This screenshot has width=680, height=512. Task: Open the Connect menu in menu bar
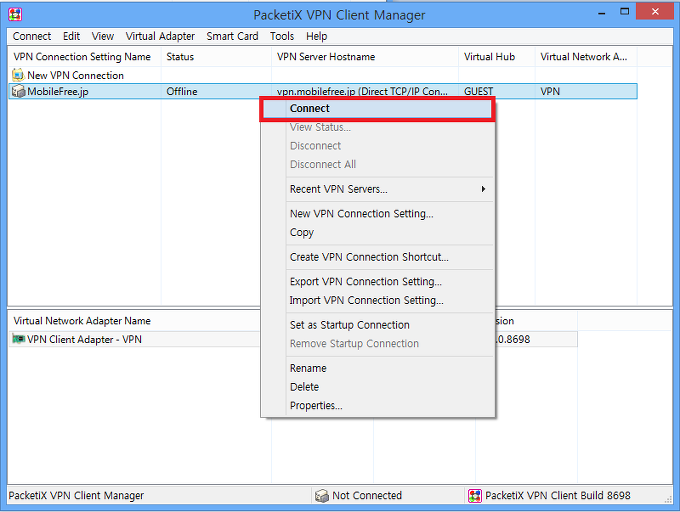[32, 36]
